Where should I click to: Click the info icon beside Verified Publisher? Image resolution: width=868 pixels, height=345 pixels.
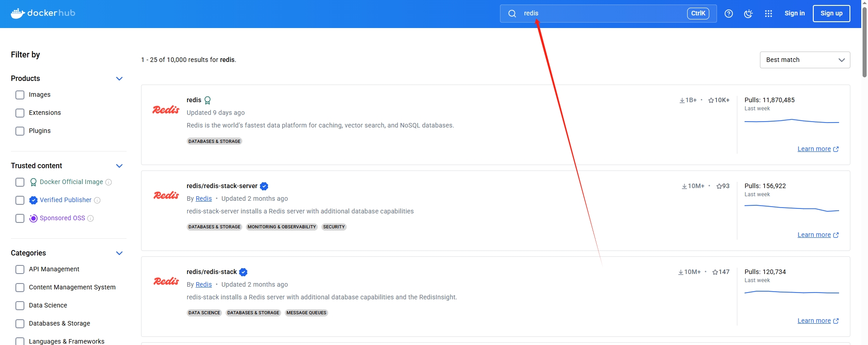97,200
